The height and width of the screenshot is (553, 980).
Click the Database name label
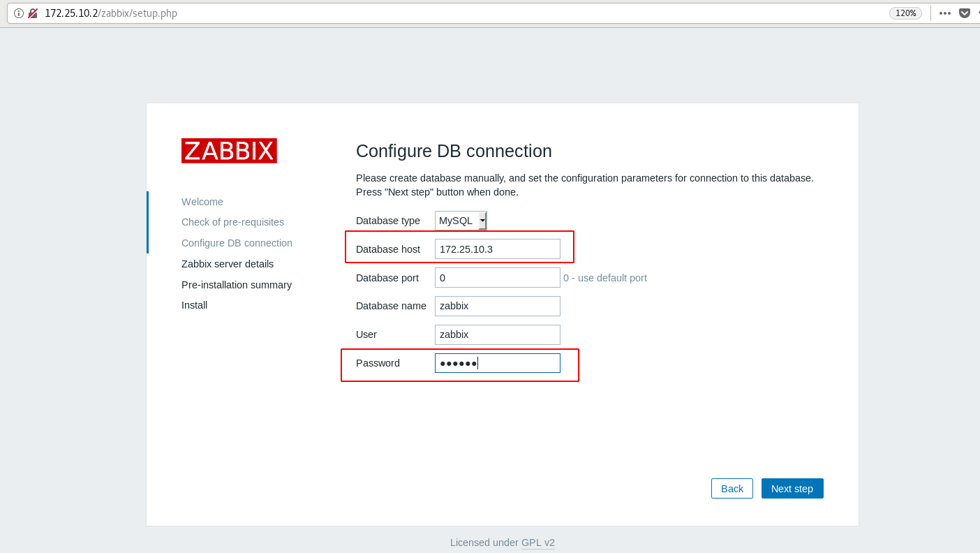pos(391,307)
